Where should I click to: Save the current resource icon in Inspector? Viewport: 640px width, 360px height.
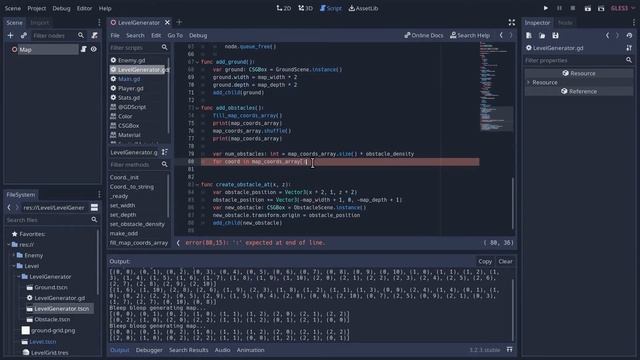point(556,36)
